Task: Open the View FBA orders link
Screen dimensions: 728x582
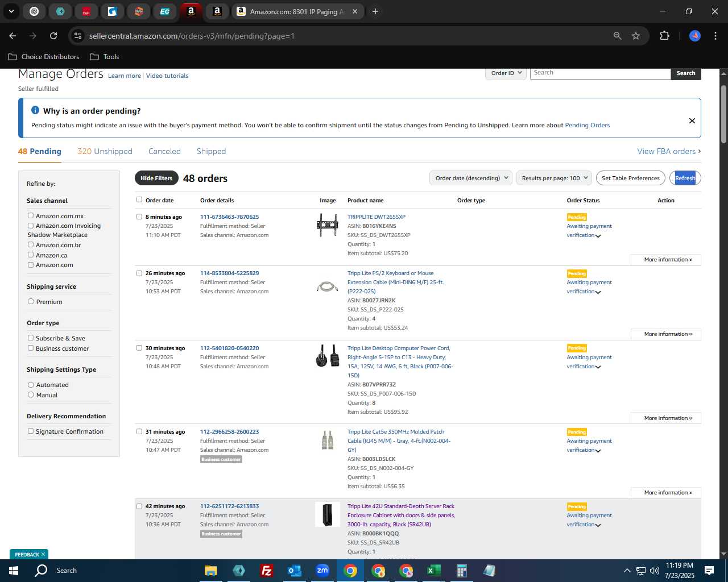Action: (669, 151)
